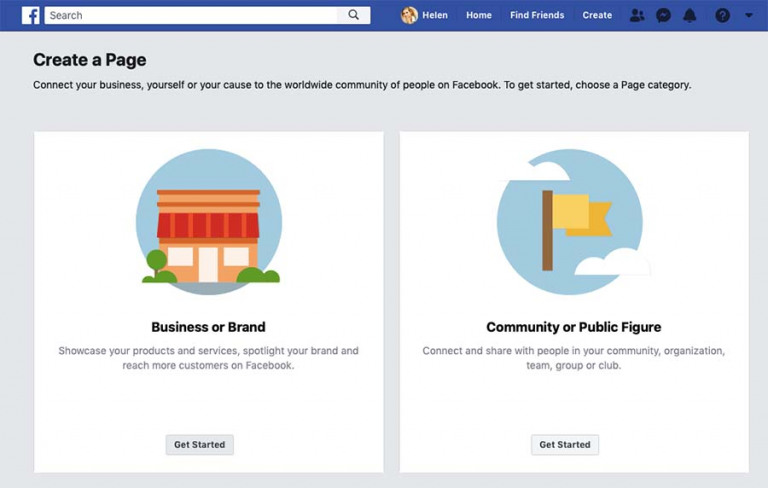Click Get Started under Business or Brand
Screen dimensions: 768x488
click(x=199, y=444)
